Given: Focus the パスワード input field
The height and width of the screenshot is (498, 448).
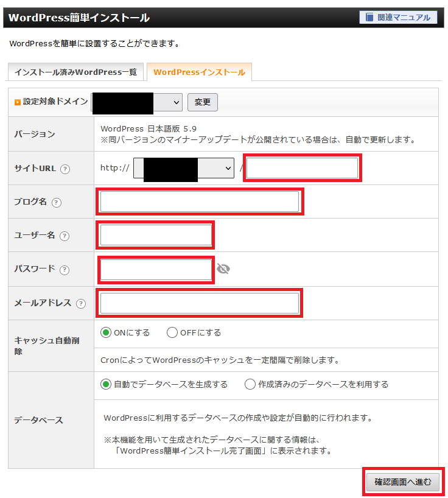Looking at the screenshot, I should 156,270.
